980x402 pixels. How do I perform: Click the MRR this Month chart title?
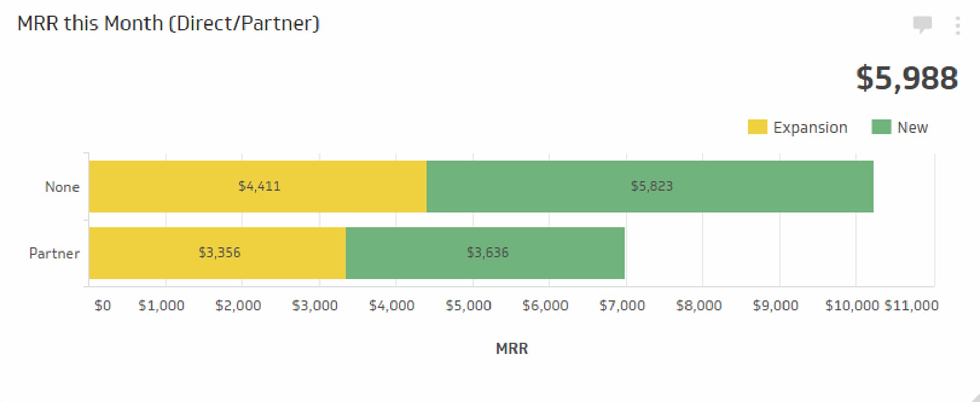[168, 22]
